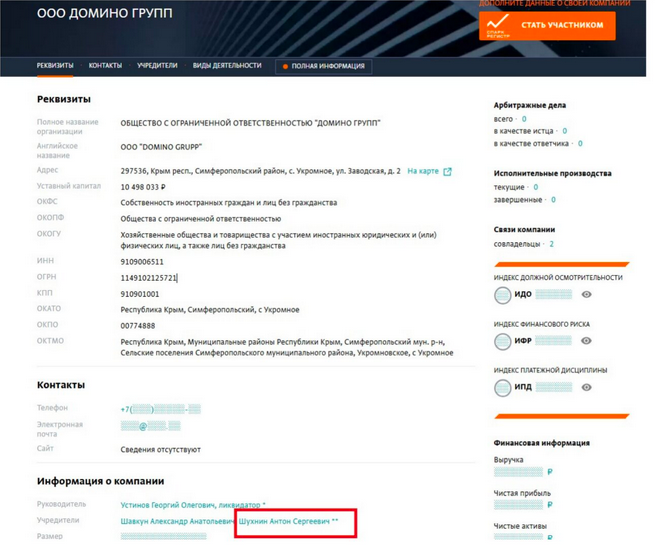Screen dimensions: 660x560
Task: Select the ОГРН value 1149102125721
Action: click(x=149, y=278)
